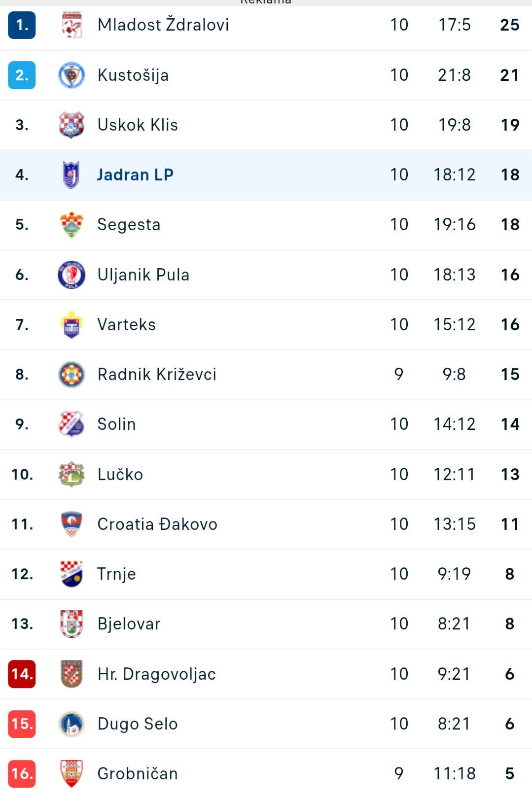Select the Jadran LP club badge
Image resolution: width=532 pixels, height=798 pixels.
point(71,174)
